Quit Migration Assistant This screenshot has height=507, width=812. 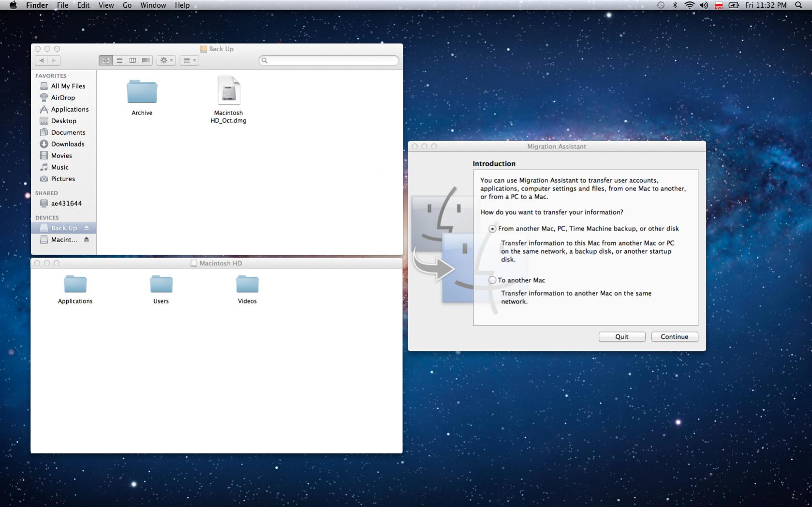point(622,337)
